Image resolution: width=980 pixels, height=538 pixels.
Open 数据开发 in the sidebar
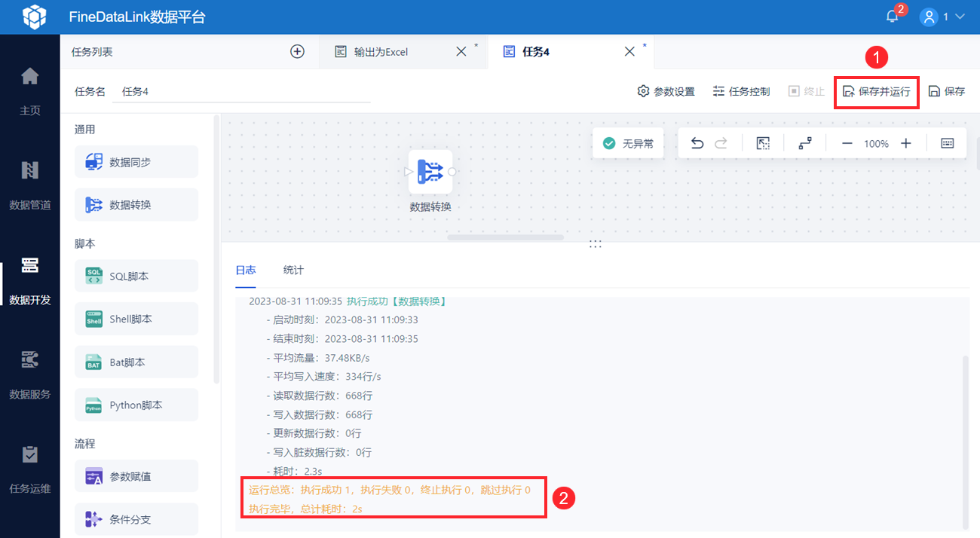click(30, 280)
